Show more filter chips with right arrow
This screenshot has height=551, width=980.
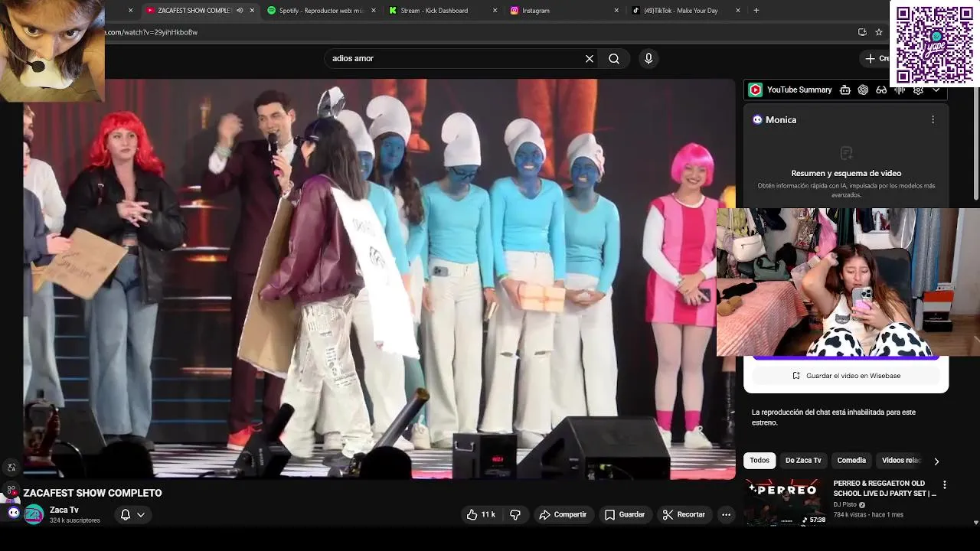click(x=936, y=461)
